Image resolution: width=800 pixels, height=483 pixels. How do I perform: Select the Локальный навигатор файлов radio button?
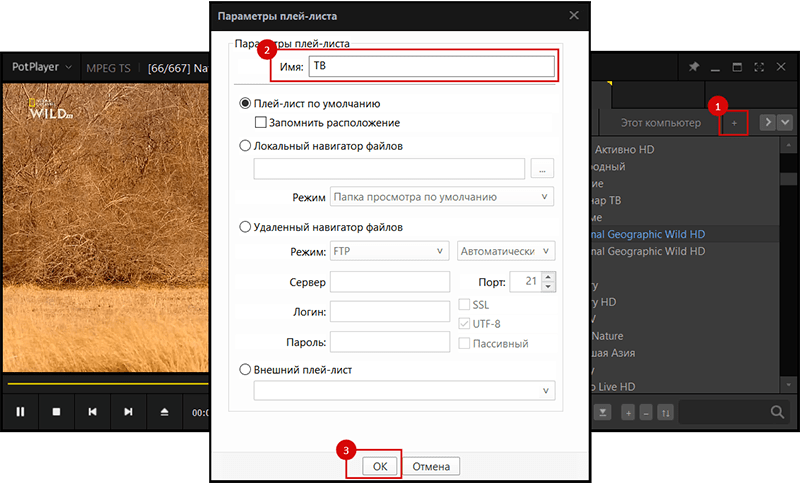(x=245, y=146)
